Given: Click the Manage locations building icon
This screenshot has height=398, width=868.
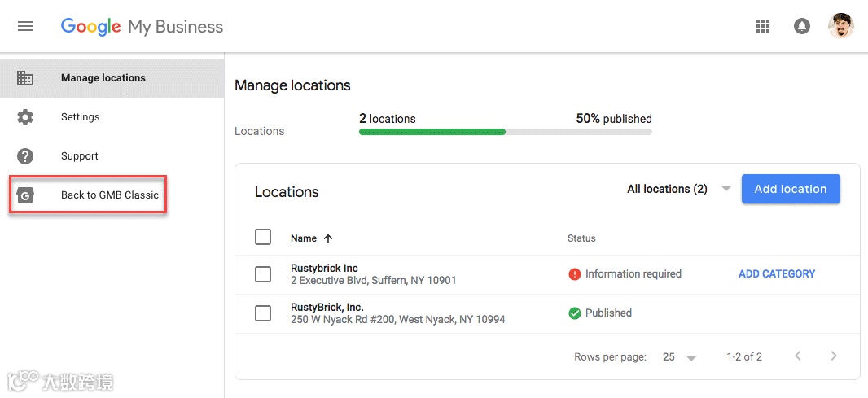Looking at the screenshot, I should click(x=25, y=78).
